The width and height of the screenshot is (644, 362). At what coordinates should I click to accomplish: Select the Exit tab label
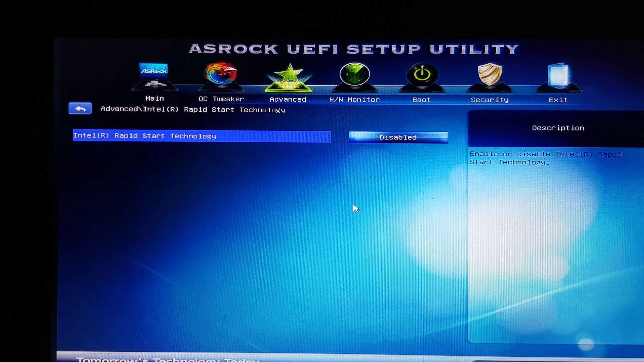pos(558,100)
